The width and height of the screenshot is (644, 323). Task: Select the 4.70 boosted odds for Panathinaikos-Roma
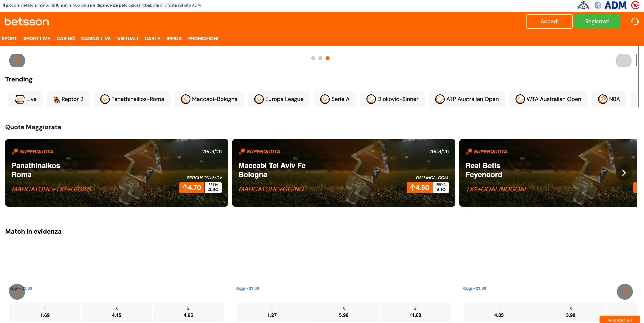[192, 188]
